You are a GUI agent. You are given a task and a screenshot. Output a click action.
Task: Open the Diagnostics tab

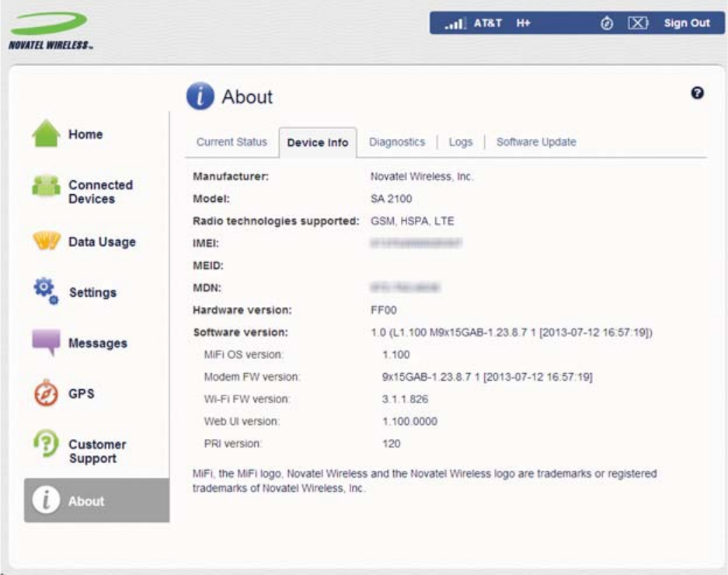(x=397, y=141)
